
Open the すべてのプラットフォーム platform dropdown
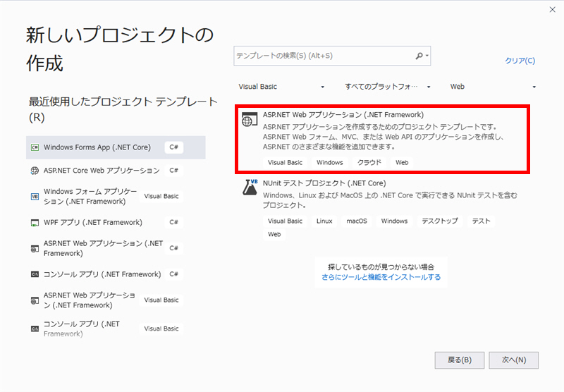point(387,87)
